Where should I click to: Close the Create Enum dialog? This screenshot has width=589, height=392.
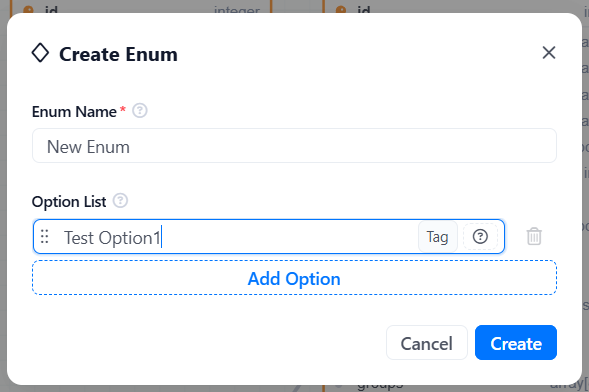549,53
